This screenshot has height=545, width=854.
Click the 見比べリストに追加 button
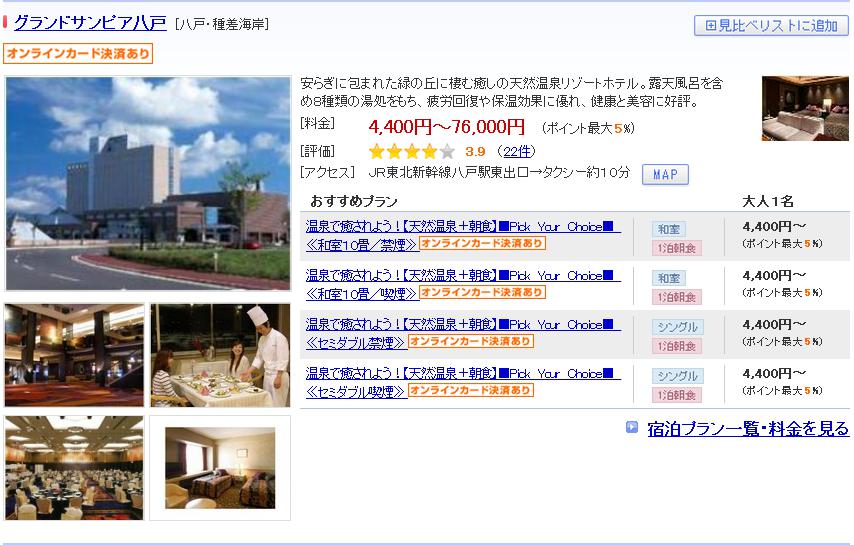[771, 26]
